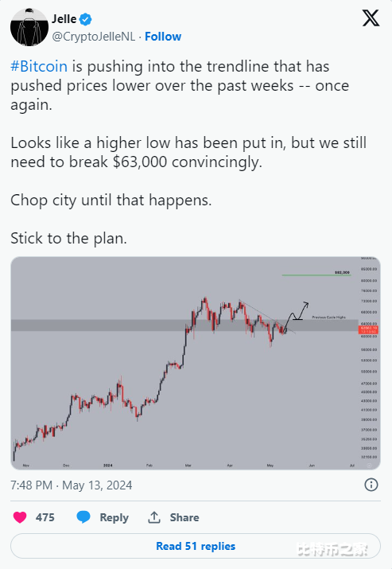Click the Read 51 replies button
392x569 pixels.
click(196, 546)
